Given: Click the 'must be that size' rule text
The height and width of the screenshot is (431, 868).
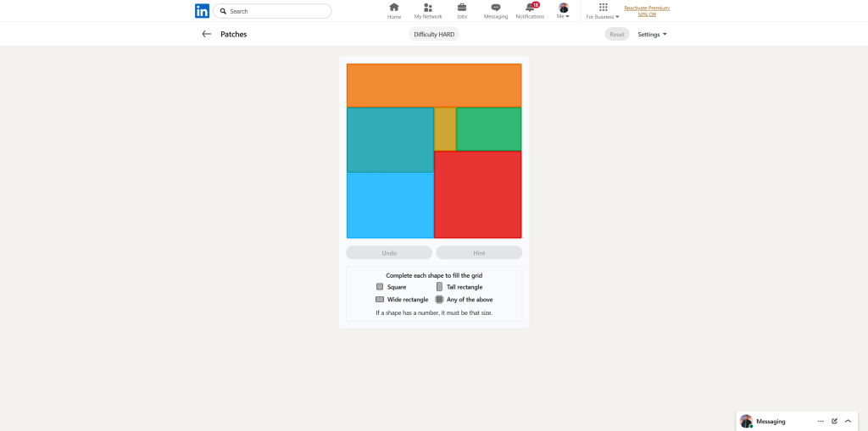Looking at the screenshot, I should (434, 312).
